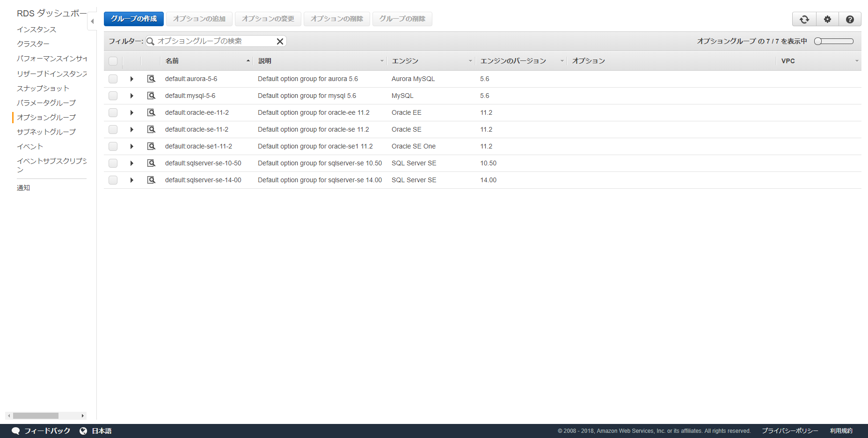
Task: View details icon for default:oracle-ee-11-2
Action: (151, 112)
